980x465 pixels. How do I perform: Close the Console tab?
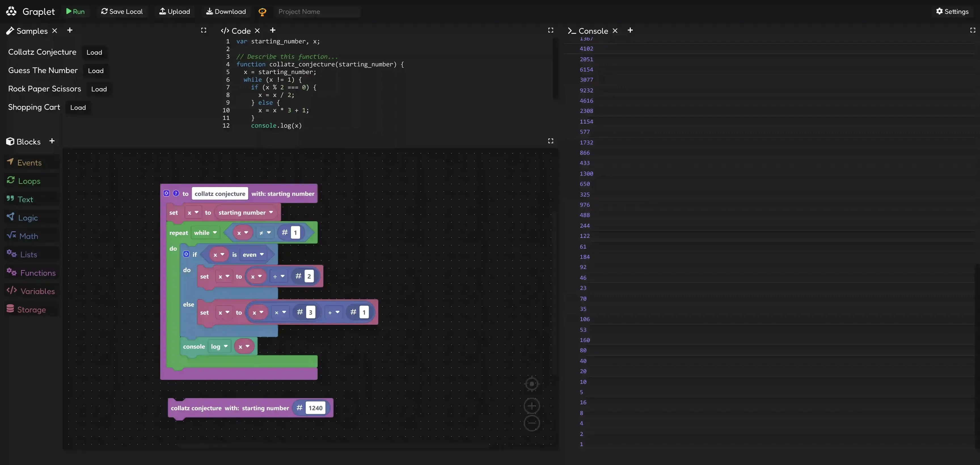(615, 31)
